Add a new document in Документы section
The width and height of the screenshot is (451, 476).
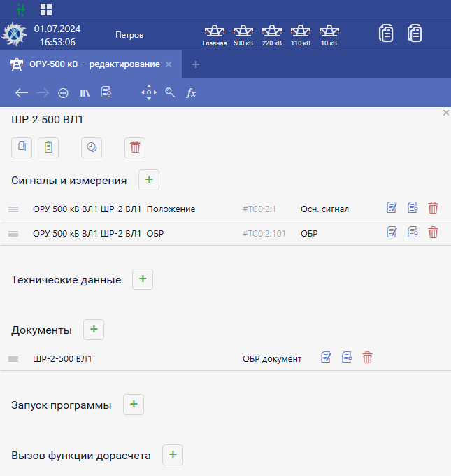(94, 330)
